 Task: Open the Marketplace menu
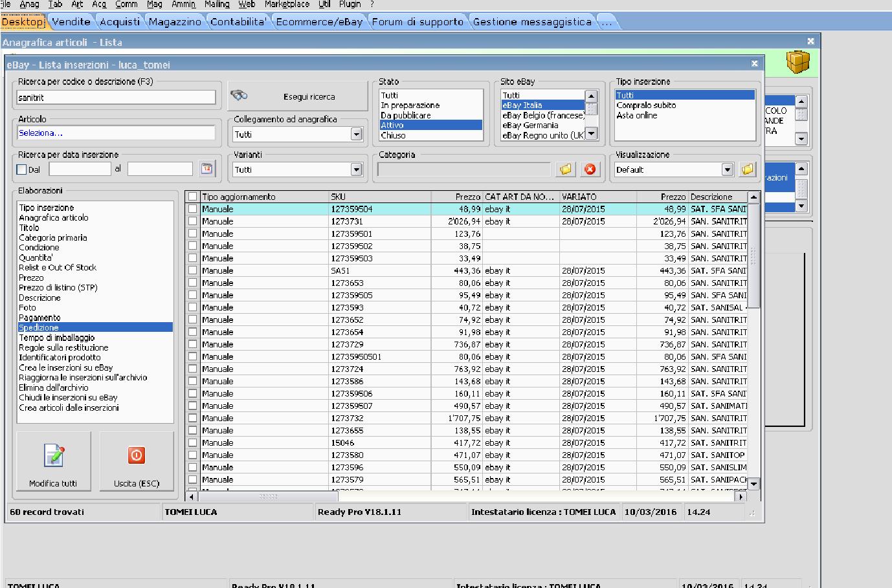(x=287, y=4)
